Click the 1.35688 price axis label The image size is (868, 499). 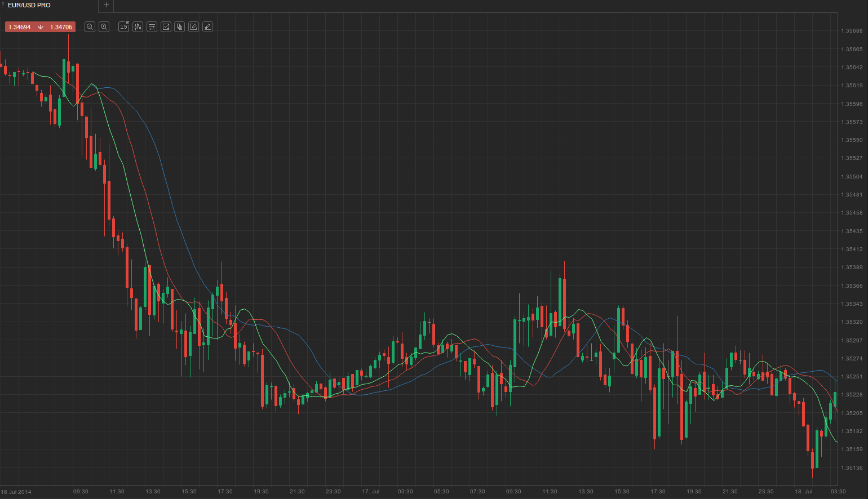[852, 31]
